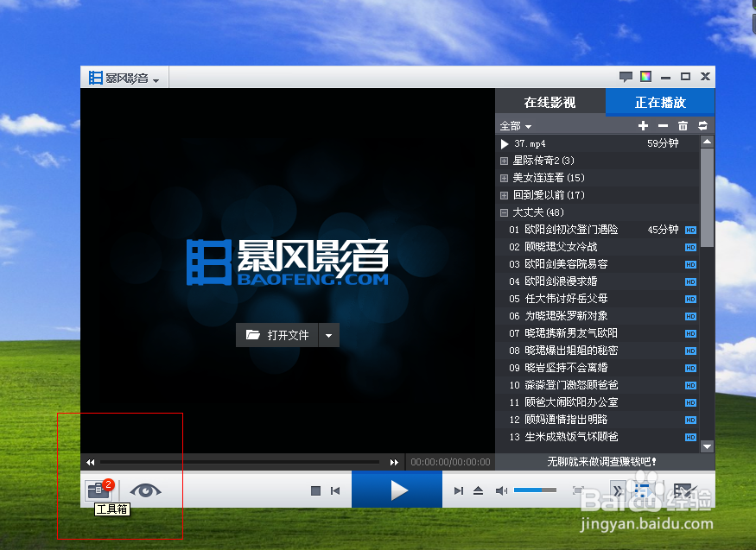Viewport: 756px width, 550px height.
Task: Fast forward using the double-right arrow
Action: click(394, 462)
